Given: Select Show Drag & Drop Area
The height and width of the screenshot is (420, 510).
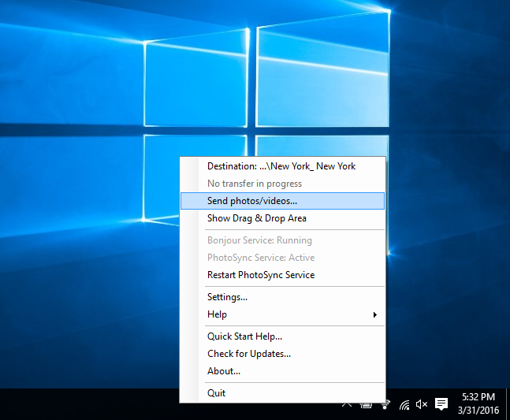Looking at the screenshot, I should (x=282, y=218).
